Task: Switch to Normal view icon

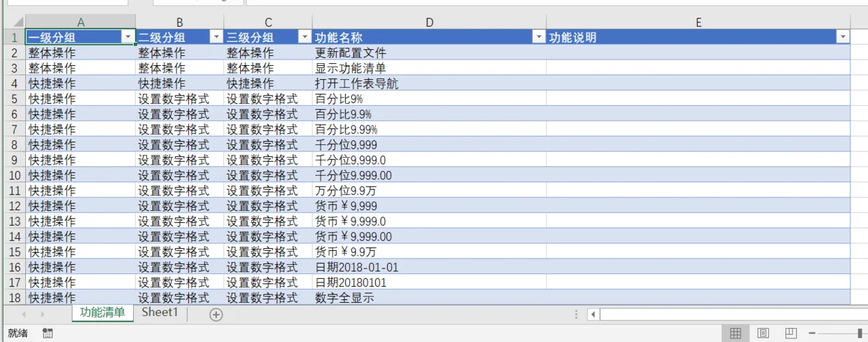Action: coord(736,334)
